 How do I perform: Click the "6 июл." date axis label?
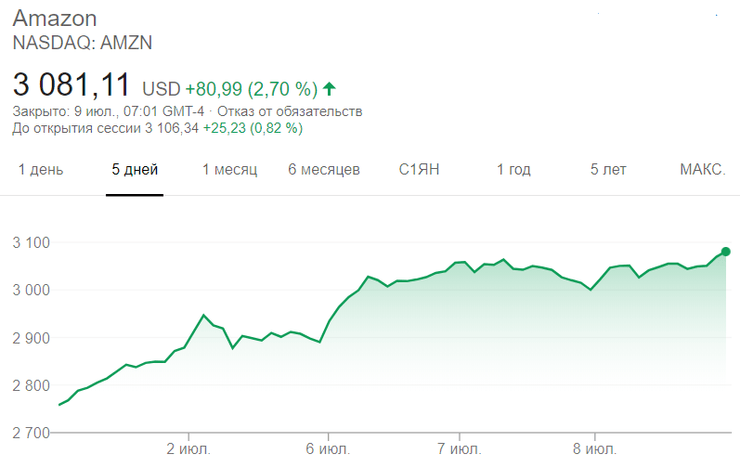327,445
